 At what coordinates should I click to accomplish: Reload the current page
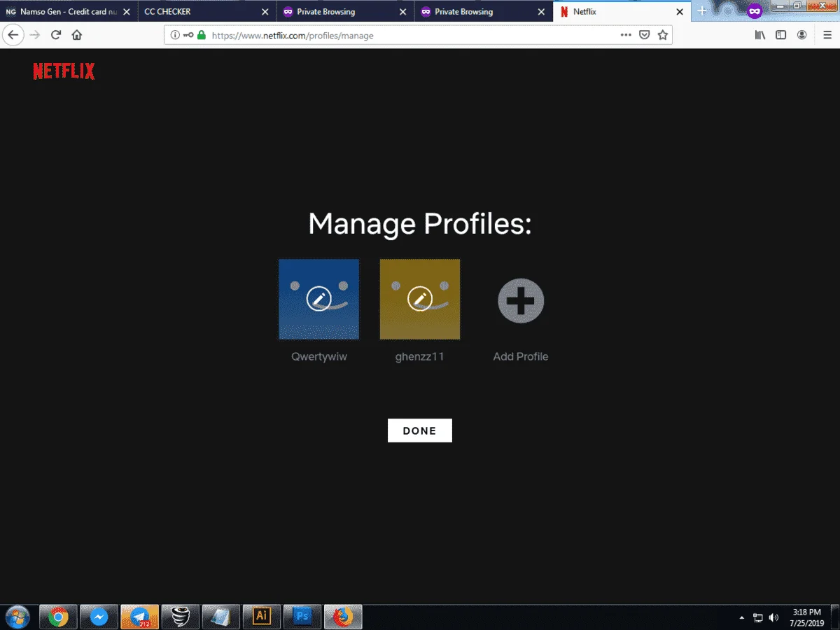(56, 35)
